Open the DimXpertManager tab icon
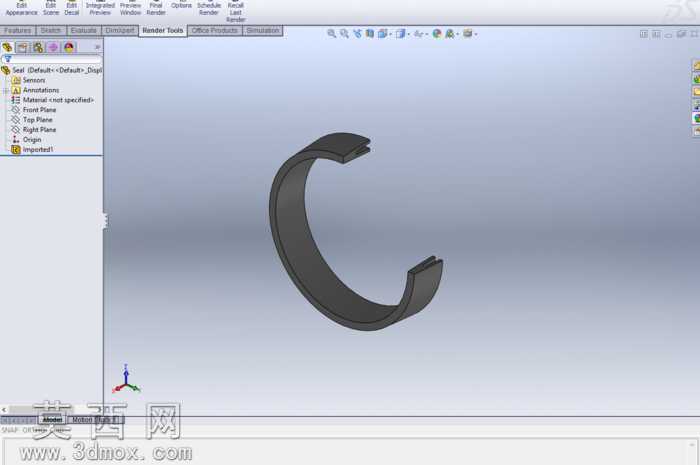Image resolution: width=700 pixels, height=465 pixels. point(53,47)
